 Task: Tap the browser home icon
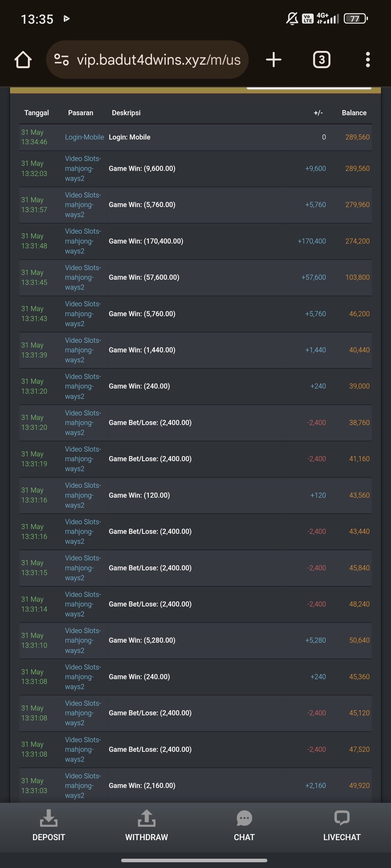point(23,60)
